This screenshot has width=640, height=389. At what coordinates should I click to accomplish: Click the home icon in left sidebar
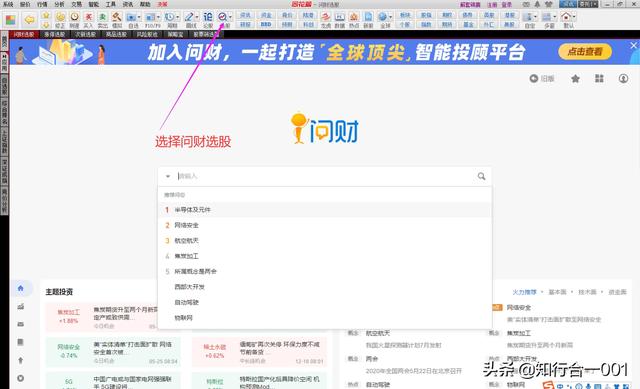pyautogui.click(x=21, y=288)
